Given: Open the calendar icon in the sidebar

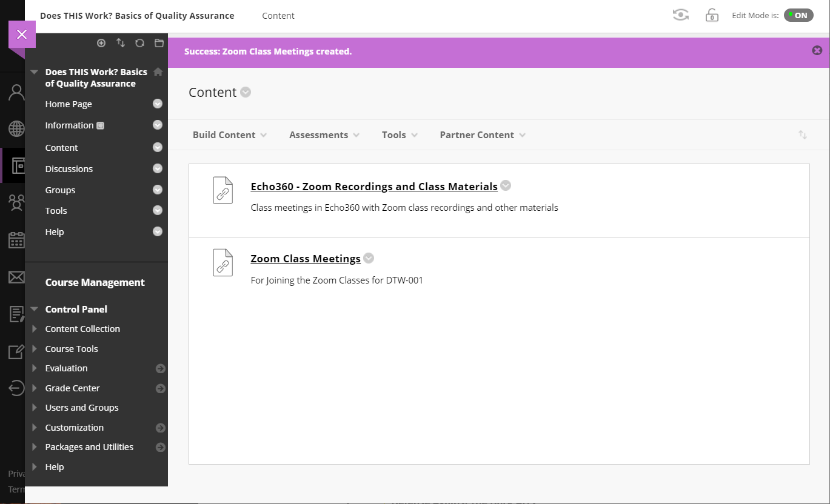Looking at the screenshot, I should click(16, 240).
